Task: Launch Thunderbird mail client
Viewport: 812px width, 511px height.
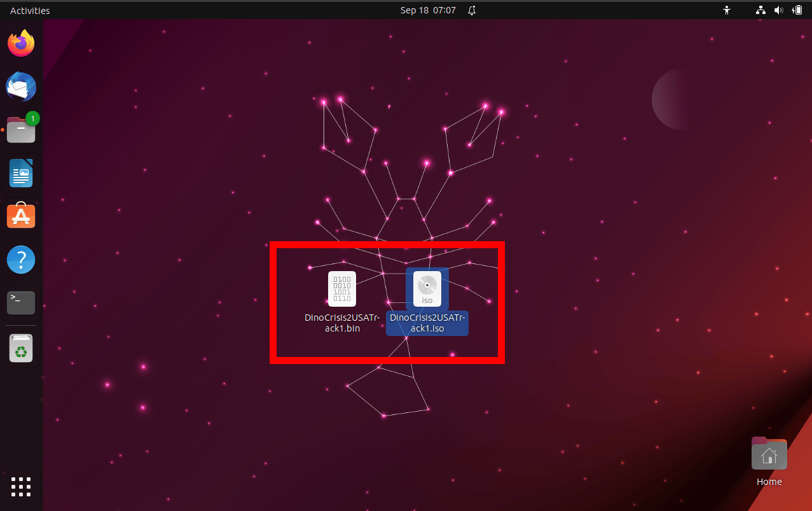Action: pyautogui.click(x=21, y=87)
